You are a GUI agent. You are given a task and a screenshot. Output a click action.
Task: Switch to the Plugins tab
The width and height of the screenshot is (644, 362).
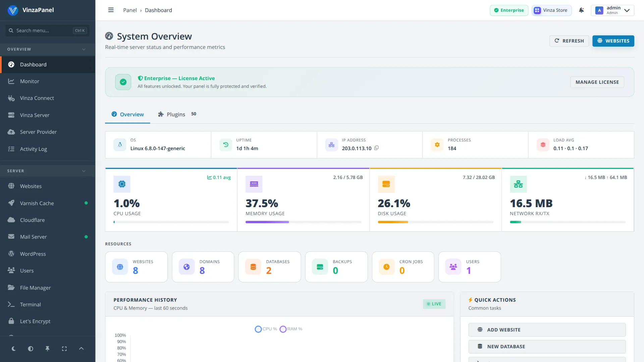177,114
